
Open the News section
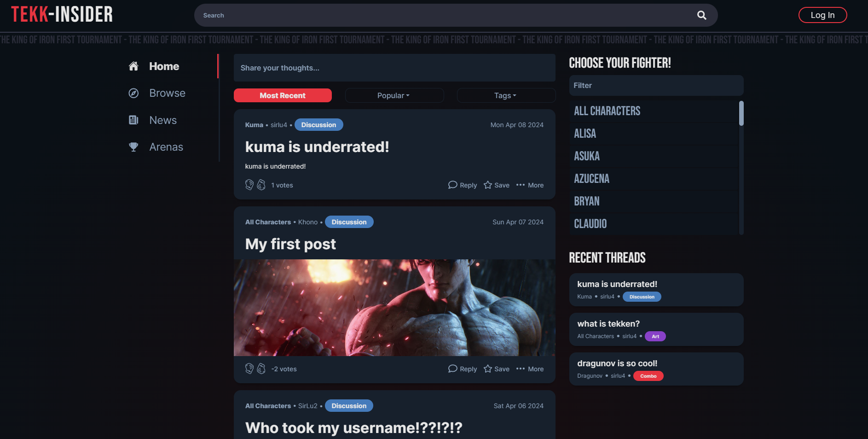pos(163,120)
